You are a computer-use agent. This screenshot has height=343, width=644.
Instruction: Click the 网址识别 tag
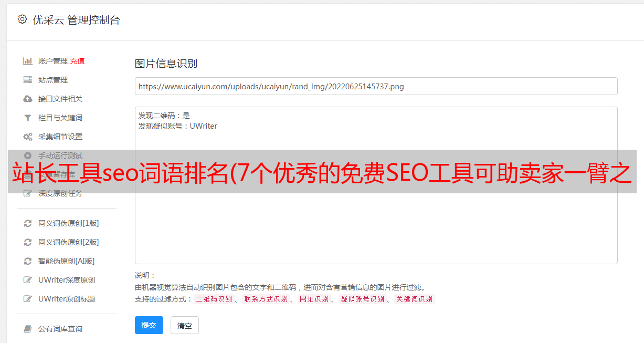pyautogui.click(x=314, y=299)
